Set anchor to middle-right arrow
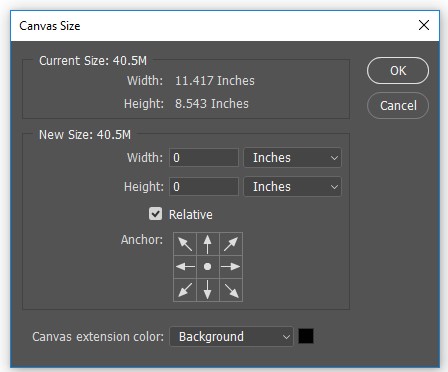The image size is (448, 372). tap(231, 267)
